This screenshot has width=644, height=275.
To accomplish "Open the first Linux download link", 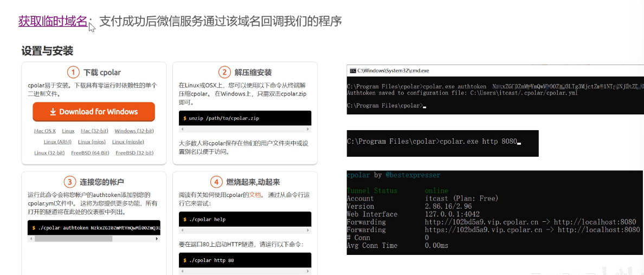I will coord(68,131).
